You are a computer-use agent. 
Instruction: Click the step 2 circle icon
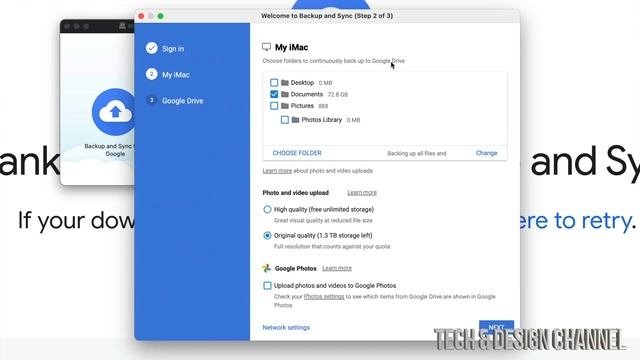click(x=151, y=74)
